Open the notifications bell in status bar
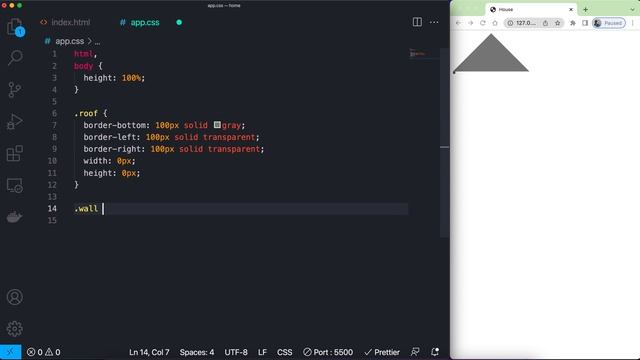640x360 pixels. pyautogui.click(x=435, y=352)
